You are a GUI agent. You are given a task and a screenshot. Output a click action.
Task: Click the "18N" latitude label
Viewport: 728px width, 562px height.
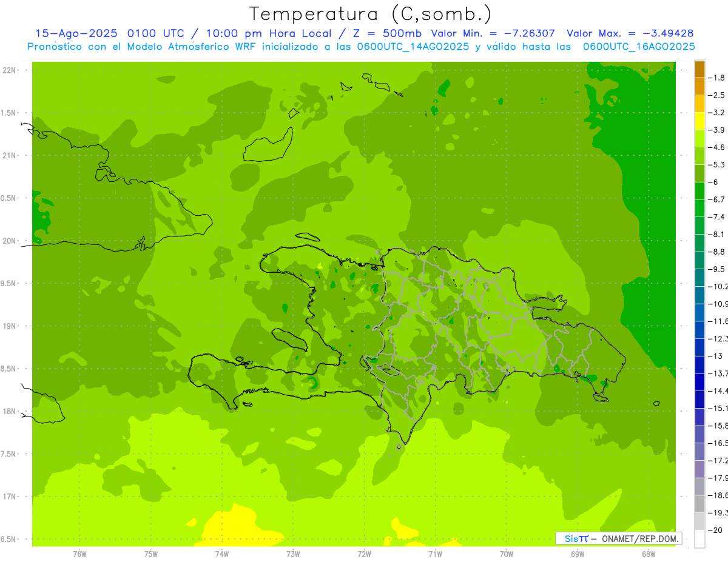(x=8, y=412)
